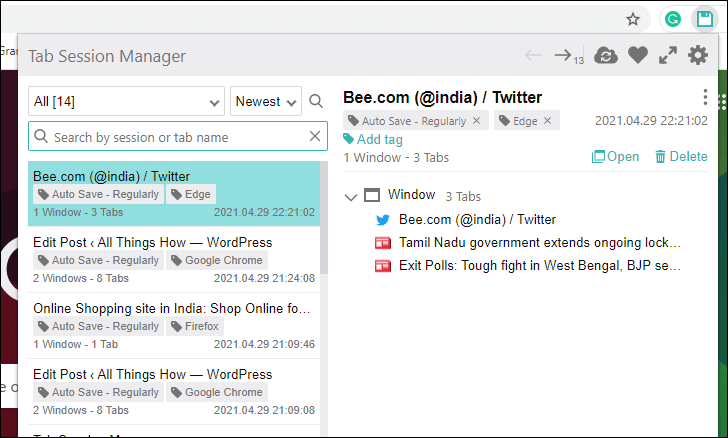Open the All [14] filter dropdown
728x438 pixels.
click(126, 101)
